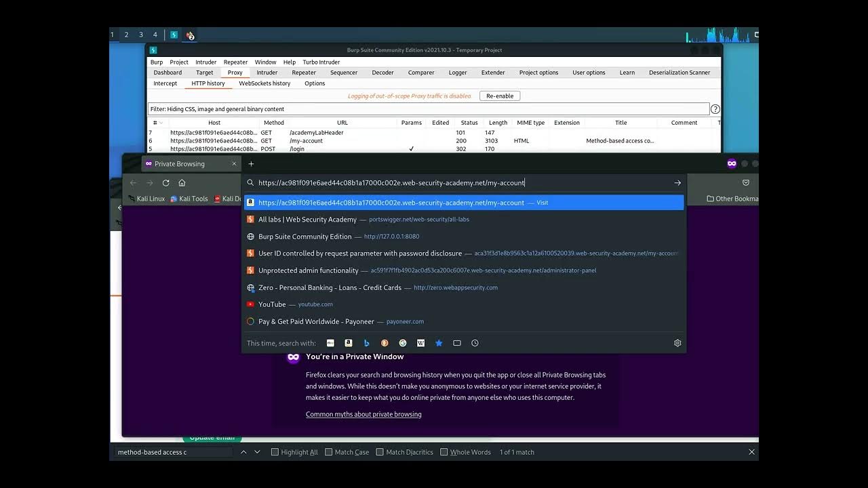Switch to the Decoder tab
Image resolution: width=868 pixels, height=488 pixels.
tap(382, 73)
